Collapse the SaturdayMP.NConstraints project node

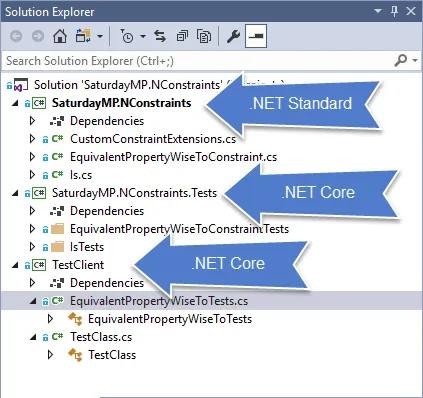pos(15,103)
